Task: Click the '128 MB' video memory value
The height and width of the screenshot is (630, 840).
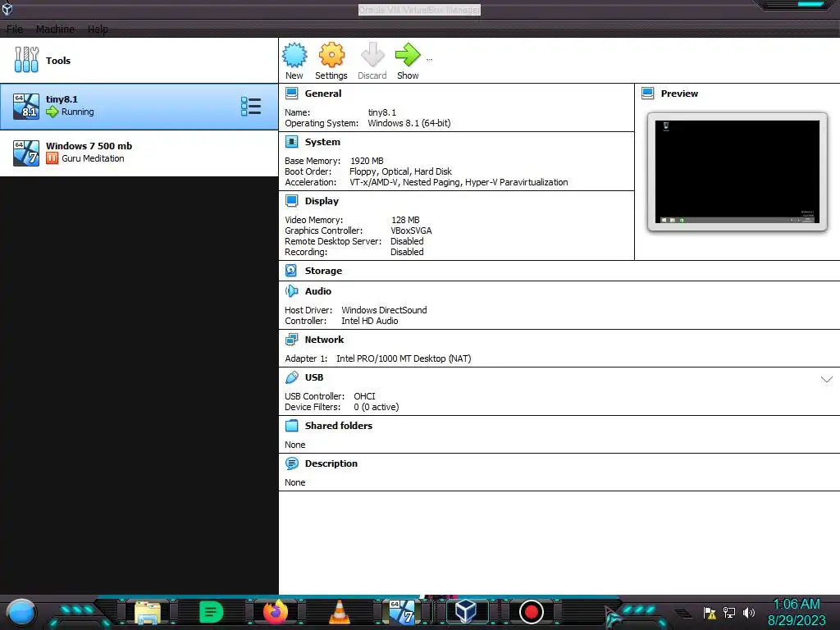Action: click(x=405, y=220)
